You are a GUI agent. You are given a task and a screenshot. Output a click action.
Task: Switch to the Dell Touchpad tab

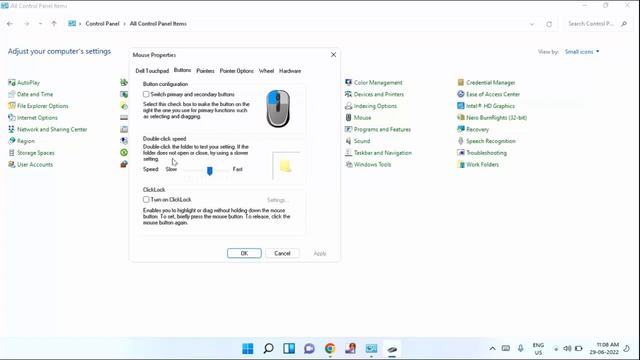point(152,71)
